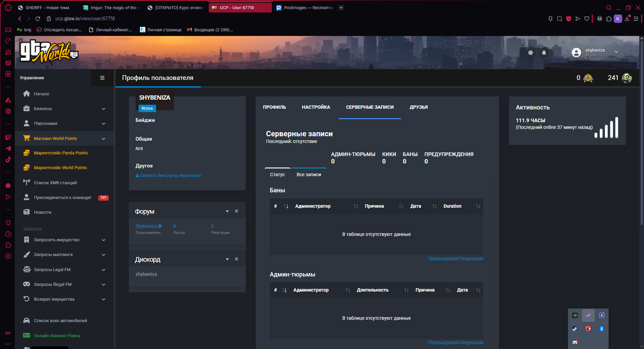This screenshot has height=349, width=644.
Task: Switch to the Imgur browser tab
Action: [112, 8]
